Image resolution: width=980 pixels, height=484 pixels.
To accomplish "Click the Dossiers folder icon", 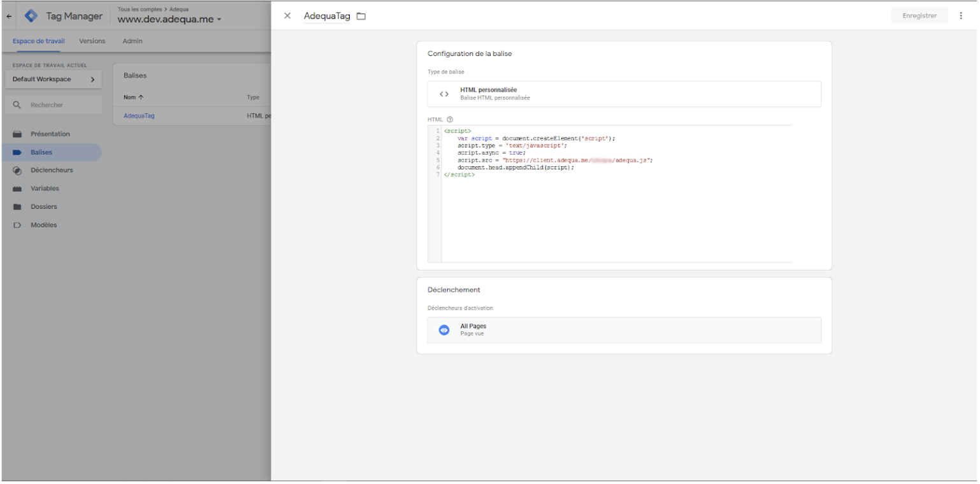I will pos(18,207).
